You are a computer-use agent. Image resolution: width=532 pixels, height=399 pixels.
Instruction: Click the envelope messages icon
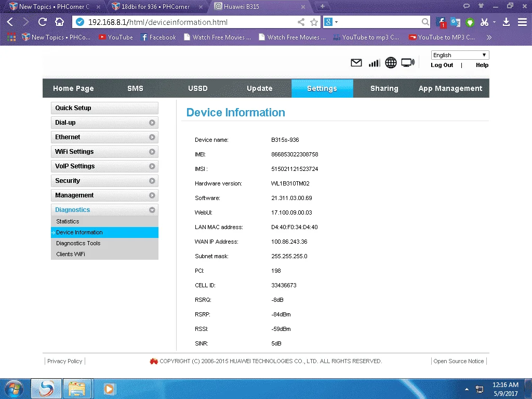[356, 63]
